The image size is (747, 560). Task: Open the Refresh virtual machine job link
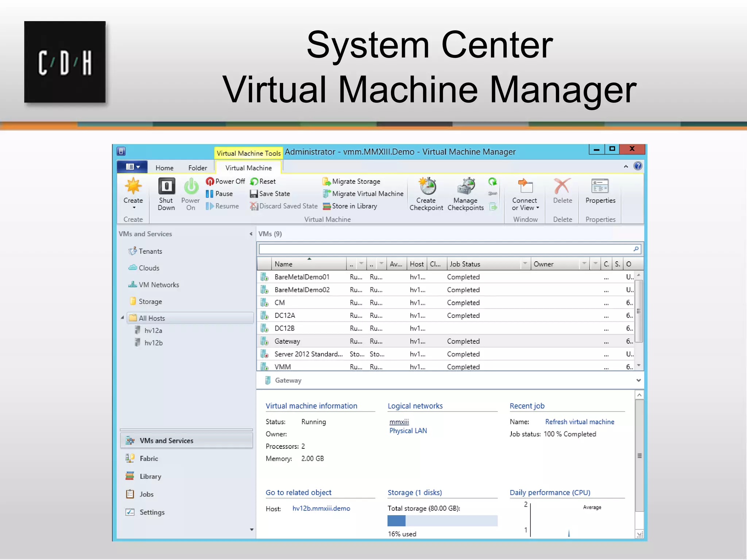(580, 422)
